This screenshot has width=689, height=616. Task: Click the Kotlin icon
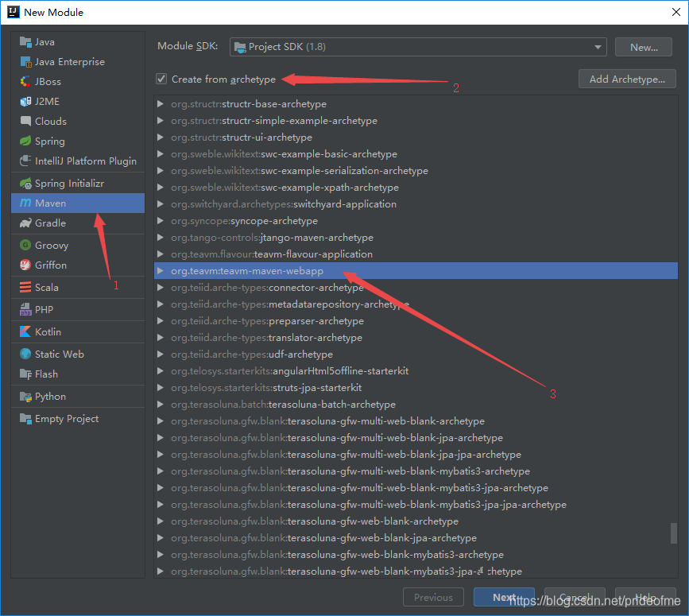25,331
